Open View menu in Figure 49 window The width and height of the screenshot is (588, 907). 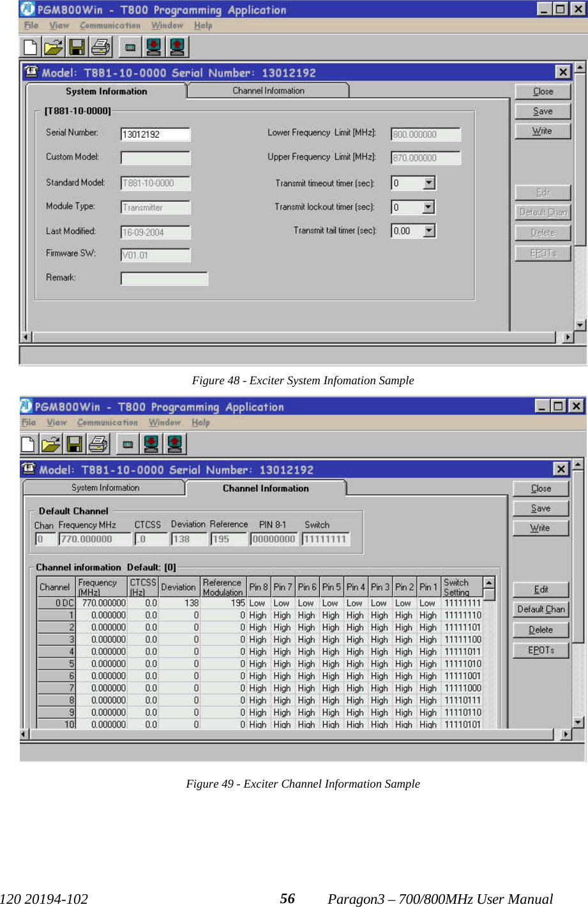(x=56, y=423)
